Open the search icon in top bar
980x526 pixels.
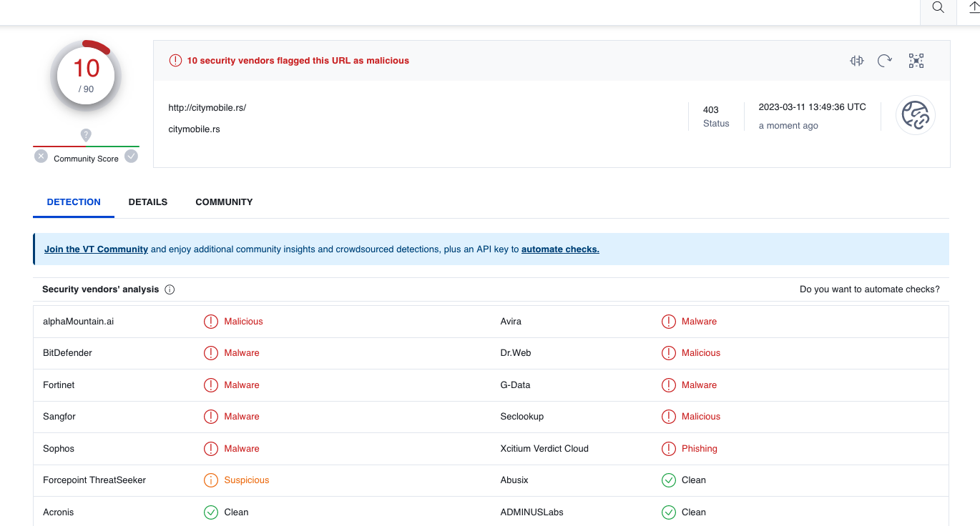pyautogui.click(x=938, y=8)
